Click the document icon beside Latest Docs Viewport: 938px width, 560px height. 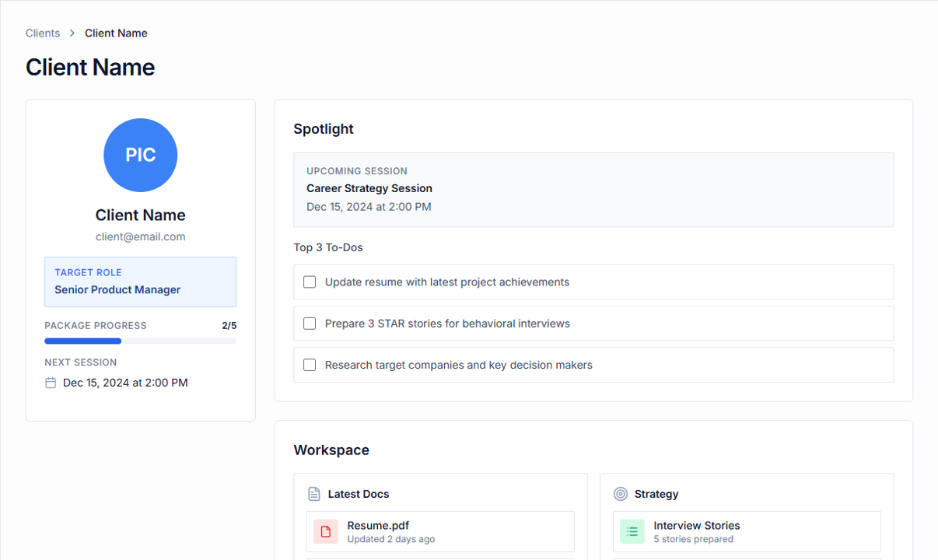click(x=313, y=493)
